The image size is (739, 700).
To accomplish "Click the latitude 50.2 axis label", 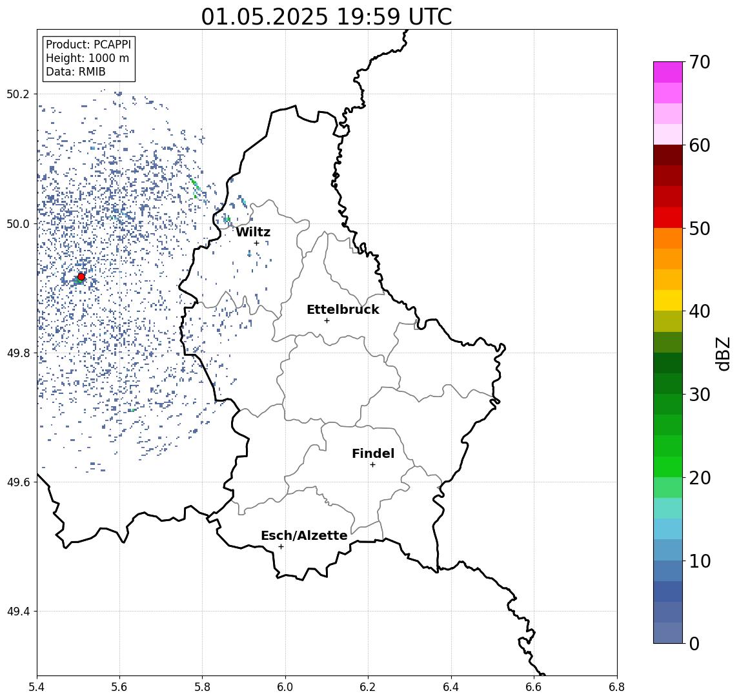I will pyautogui.click(x=18, y=94).
